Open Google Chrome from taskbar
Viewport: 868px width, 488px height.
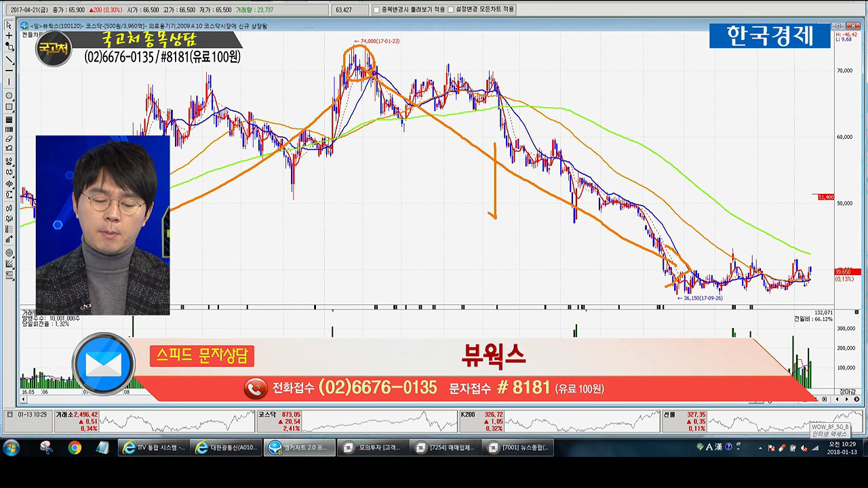coord(75,448)
